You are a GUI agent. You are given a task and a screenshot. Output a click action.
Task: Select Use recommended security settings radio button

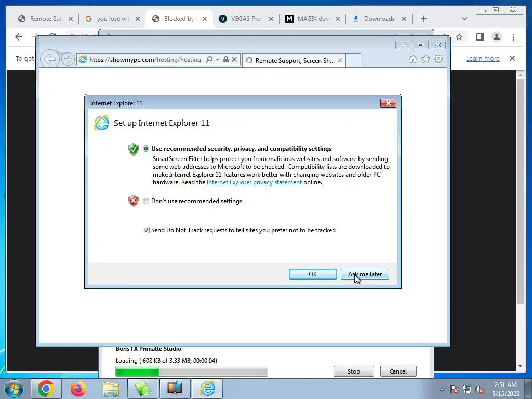146,149
